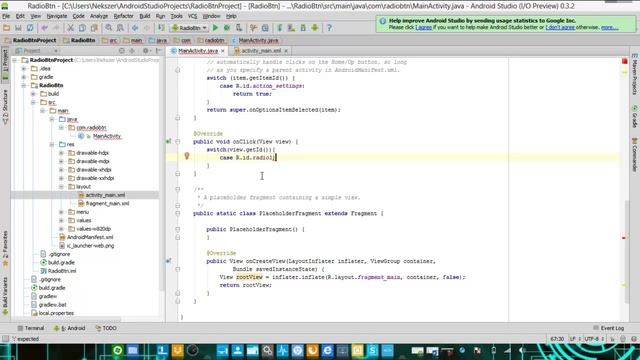Debug RadioBtn with the bug icon
The image size is (640, 360).
(227, 28)
